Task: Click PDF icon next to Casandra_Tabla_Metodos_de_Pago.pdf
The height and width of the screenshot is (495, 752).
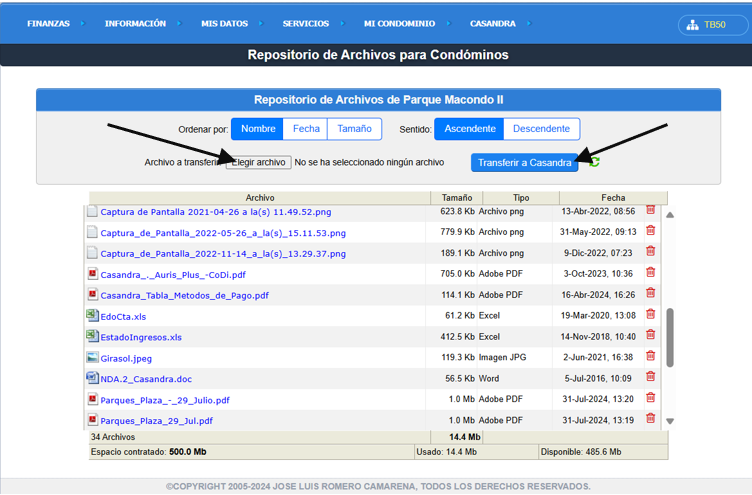Action: [x=93, y=295]
